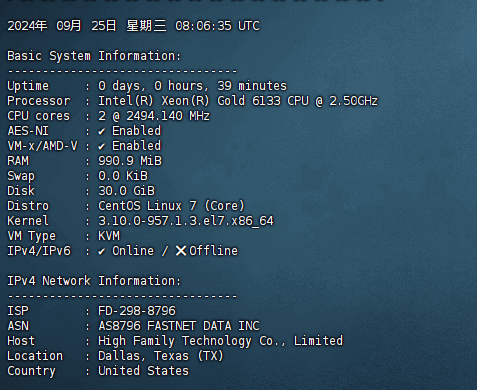This screenshot has width=477, height=390.
Task: Click the 30.0 GiB Disk value
Action: click(126, 191)
